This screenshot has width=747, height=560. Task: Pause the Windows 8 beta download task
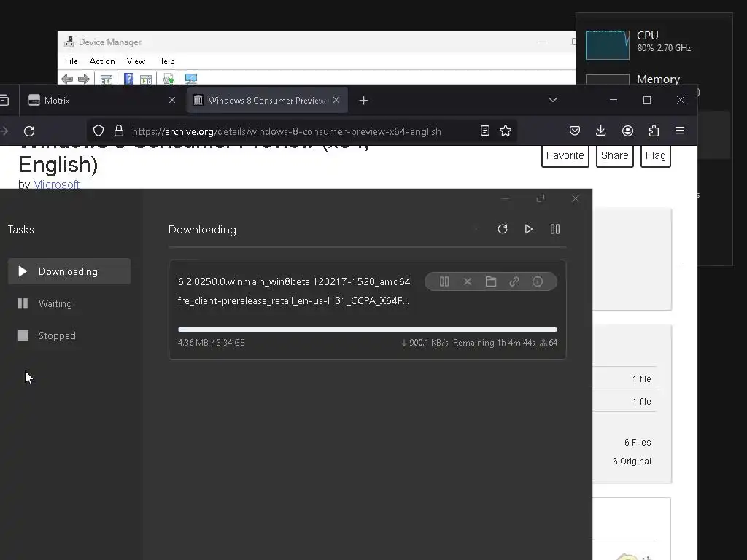click(x=444, y=281)
